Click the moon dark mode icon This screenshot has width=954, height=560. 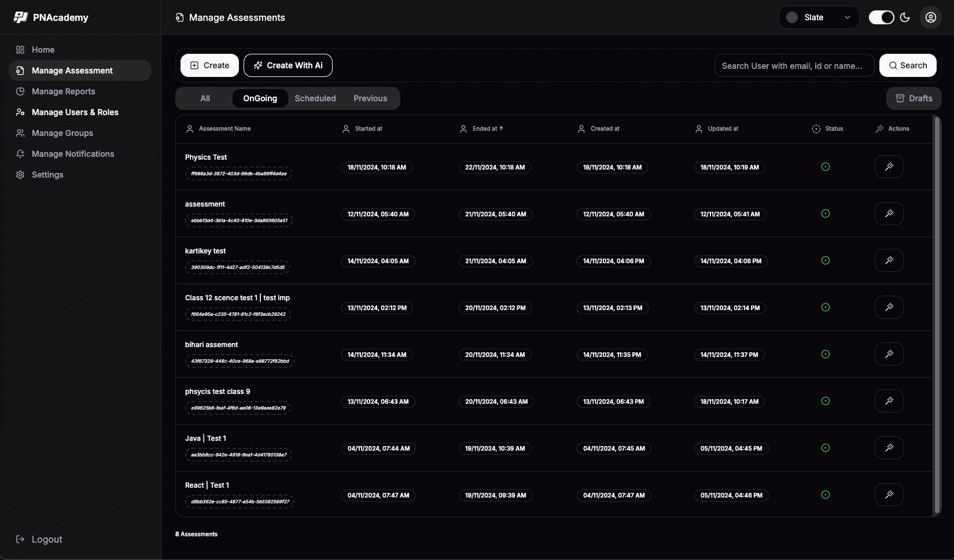pos(905,17)
